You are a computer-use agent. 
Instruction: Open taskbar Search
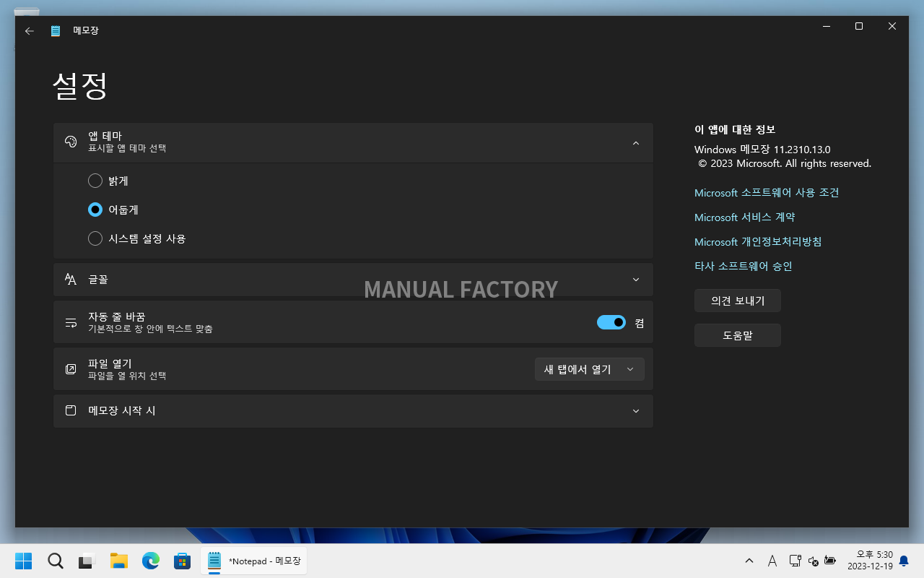pos(56,561)
